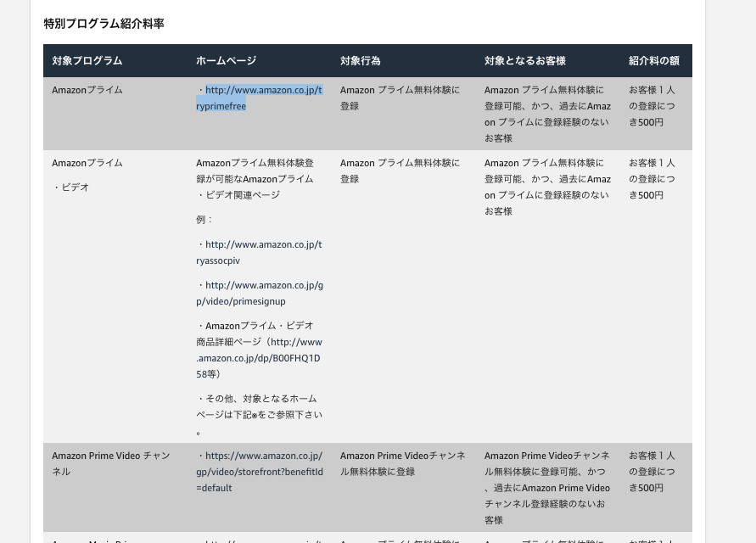
Task: Click Amazonプライム無料体験登録が可能な description text
Action: [x=255, y=179]
